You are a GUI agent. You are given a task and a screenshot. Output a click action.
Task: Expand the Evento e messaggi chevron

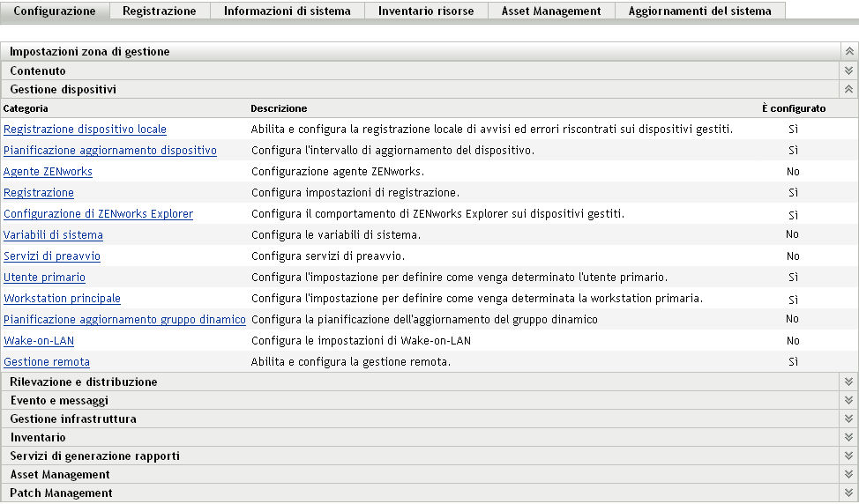point(849,401)
